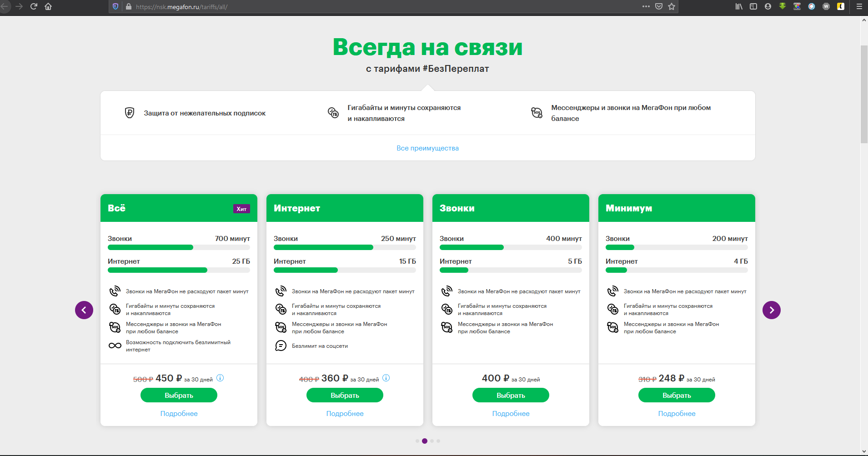Click the Интернет tariff header title
868x456 pixels.
297,208
